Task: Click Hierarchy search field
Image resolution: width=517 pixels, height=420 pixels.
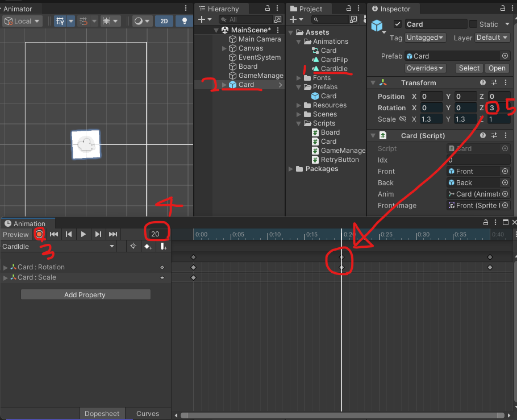Action: 245,19
